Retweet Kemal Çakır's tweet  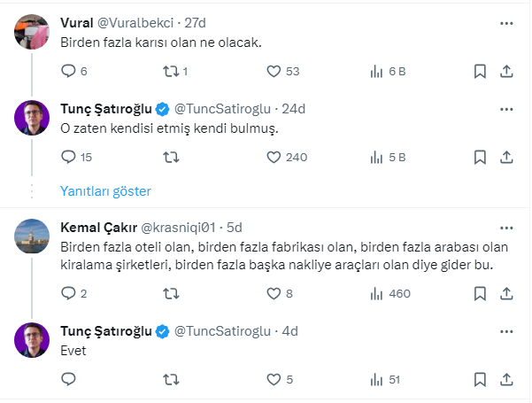coord(173,293)
